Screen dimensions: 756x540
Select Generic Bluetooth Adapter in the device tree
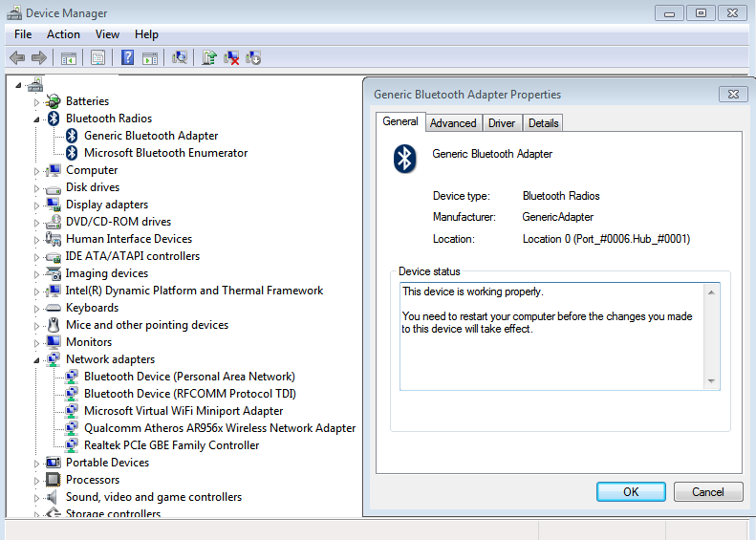pos(151,136)
